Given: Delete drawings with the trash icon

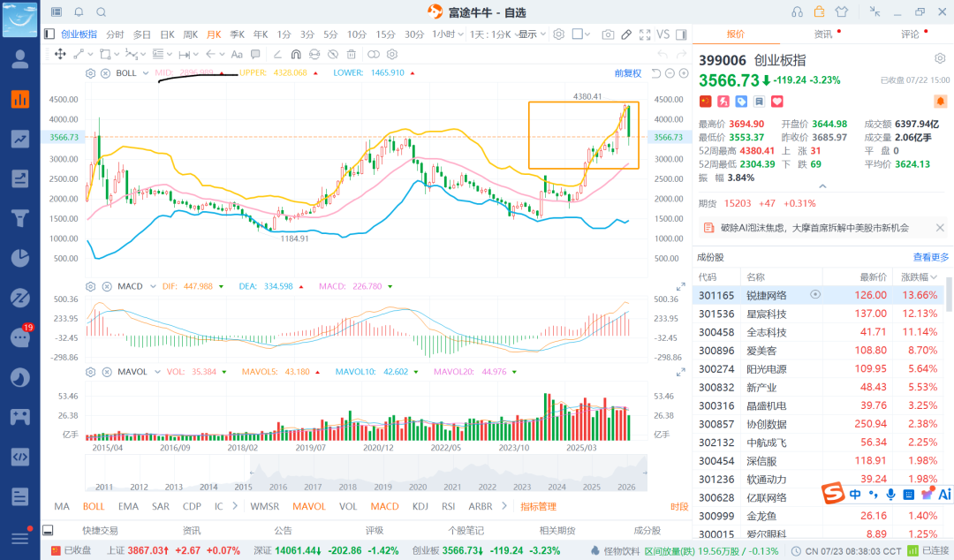Looking at the screenshot, I should 351,54.
